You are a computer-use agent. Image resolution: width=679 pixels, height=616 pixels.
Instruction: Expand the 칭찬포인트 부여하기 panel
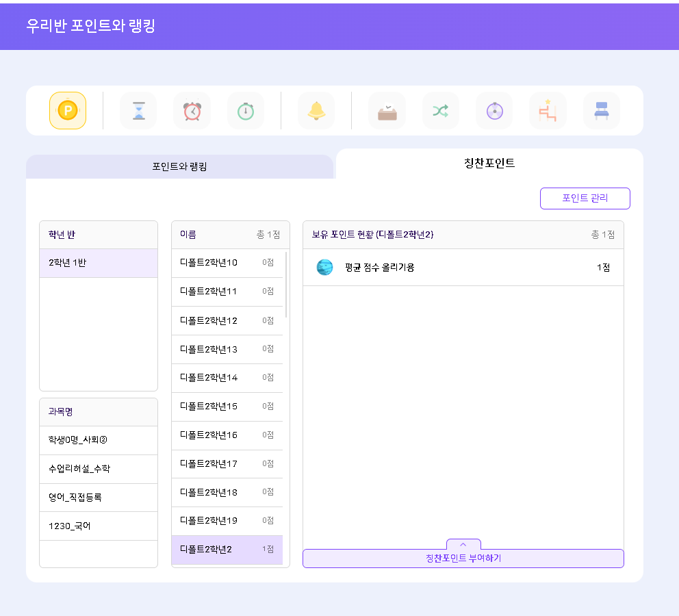click(463, 558)
